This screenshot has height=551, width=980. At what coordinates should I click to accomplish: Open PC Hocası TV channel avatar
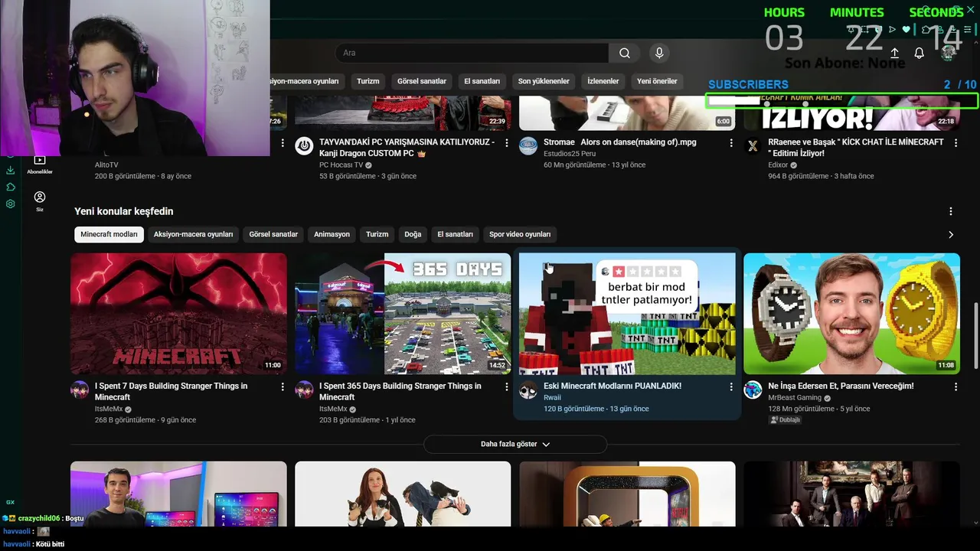(304, 145)
